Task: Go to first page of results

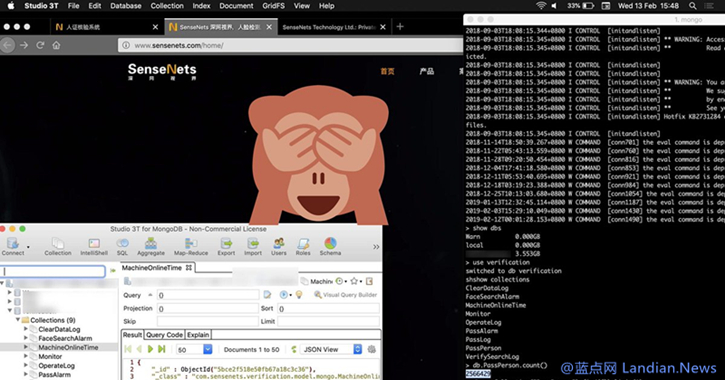Action: point(128,349)
